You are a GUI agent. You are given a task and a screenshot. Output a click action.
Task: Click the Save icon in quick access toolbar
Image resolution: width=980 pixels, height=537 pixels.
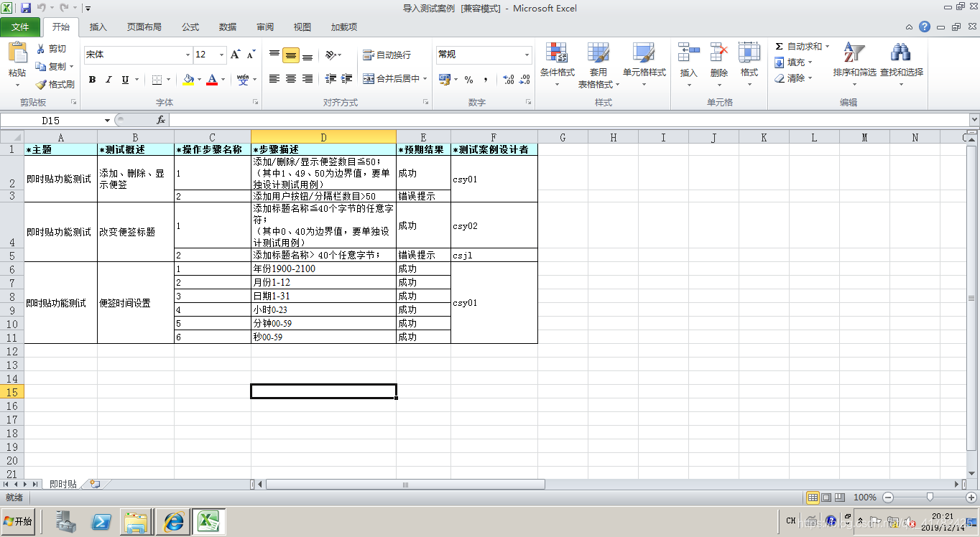[x=26, y=8]
